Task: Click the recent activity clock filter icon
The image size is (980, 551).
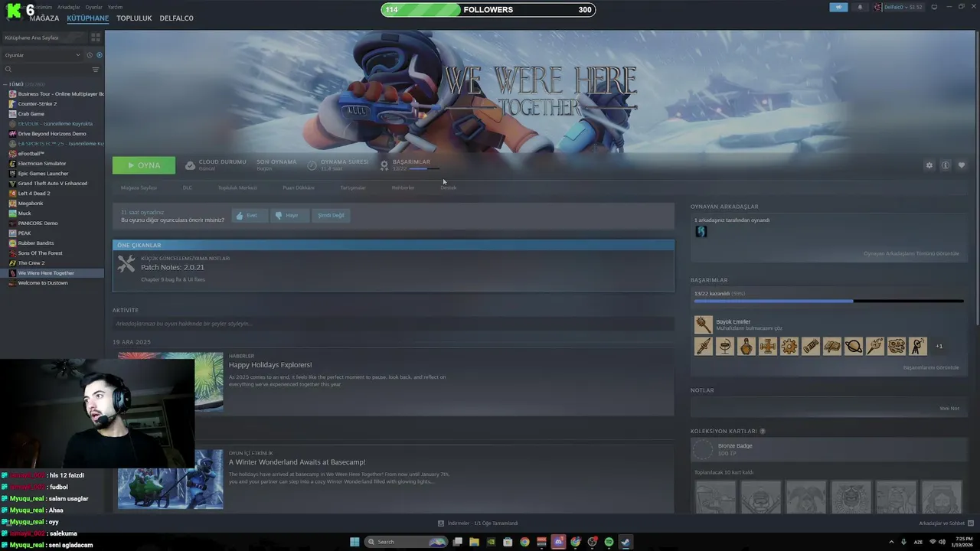Action: pos(89,55)
